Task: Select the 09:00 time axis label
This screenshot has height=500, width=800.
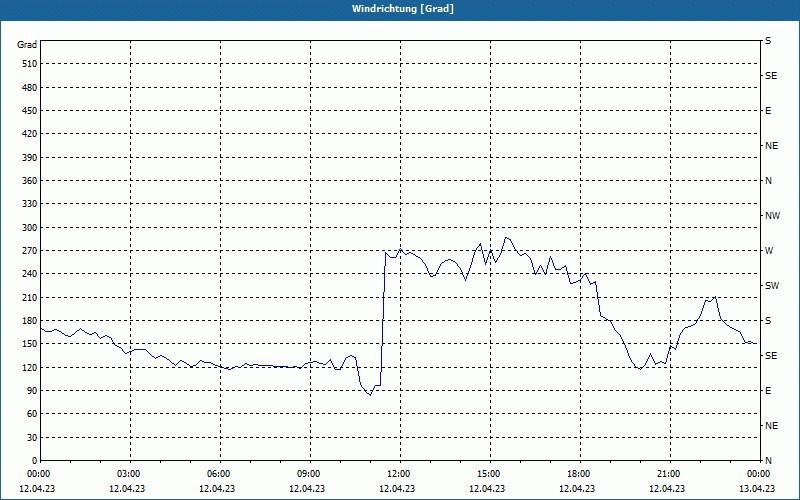Action: (308, 474)
